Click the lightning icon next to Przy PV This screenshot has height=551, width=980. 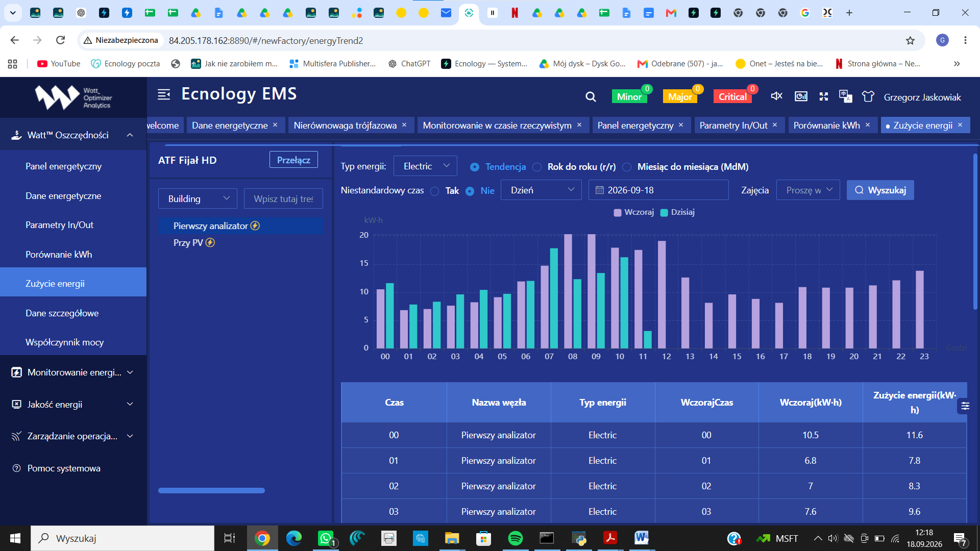[x=210, y=243]
